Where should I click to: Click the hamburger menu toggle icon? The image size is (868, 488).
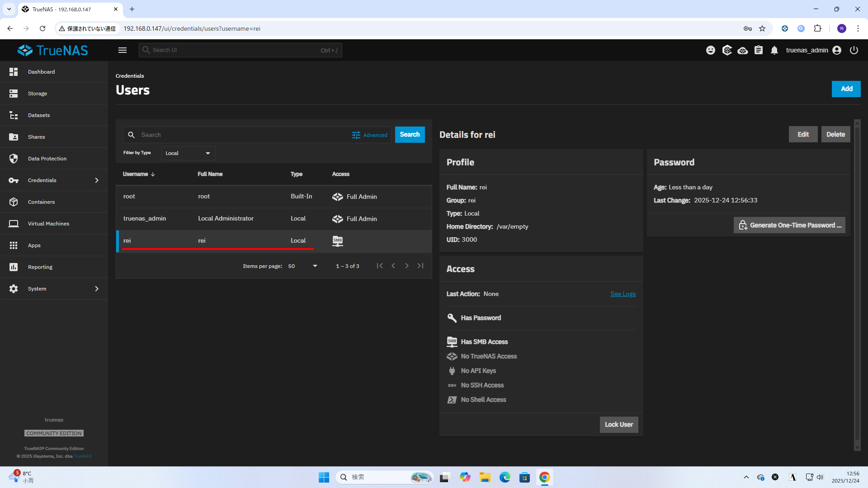123,50
